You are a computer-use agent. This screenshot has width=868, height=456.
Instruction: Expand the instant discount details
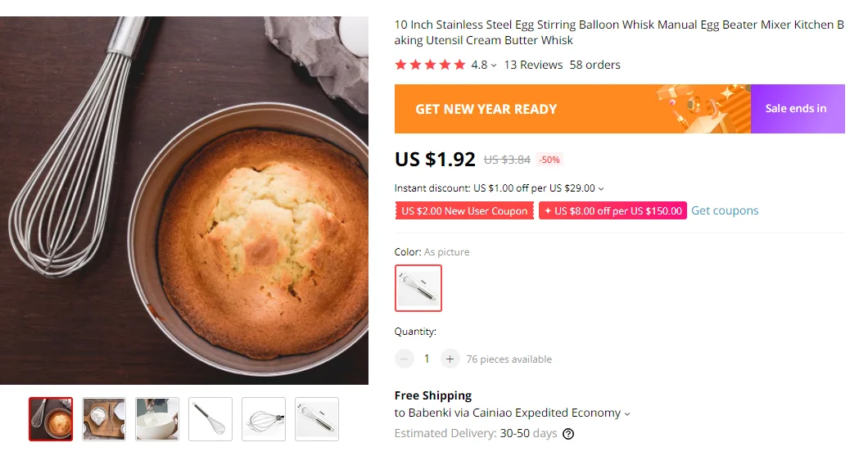point(601,189)
